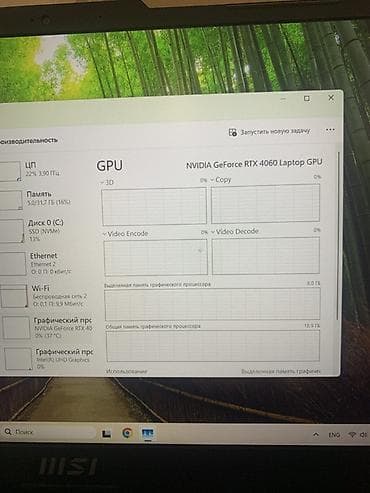Click the Run new task icon button
Screen dimensions: 370x493
tap(232, 132)
